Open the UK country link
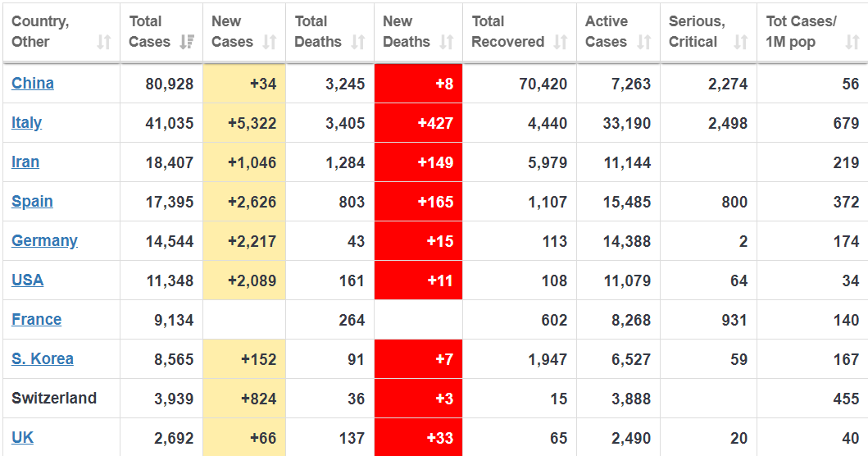 tap(22, 437)
